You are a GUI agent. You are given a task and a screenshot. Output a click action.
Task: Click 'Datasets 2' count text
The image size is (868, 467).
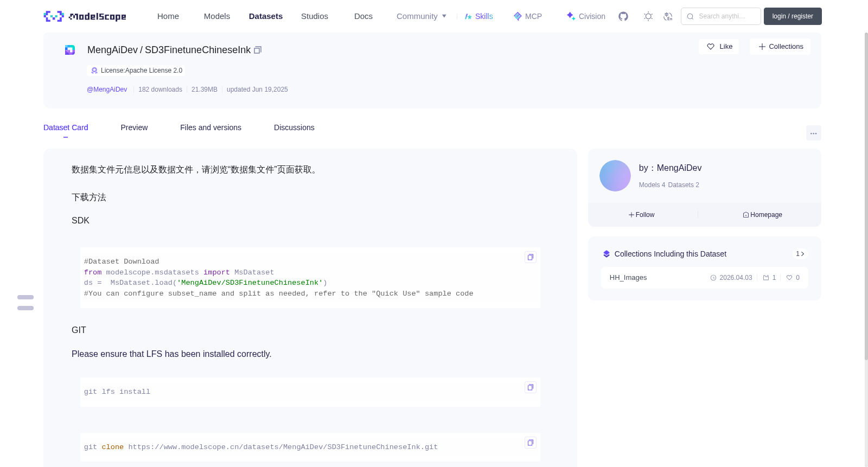click(684, 185)
